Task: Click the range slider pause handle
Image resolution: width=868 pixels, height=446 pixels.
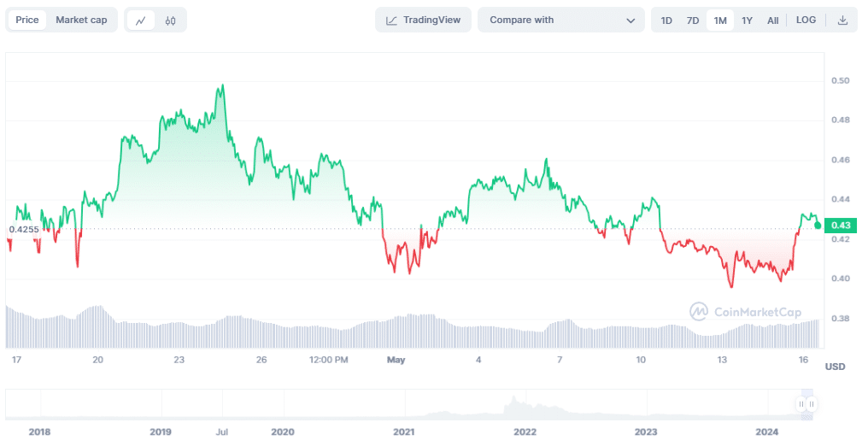Action: [x=806, y=404]
